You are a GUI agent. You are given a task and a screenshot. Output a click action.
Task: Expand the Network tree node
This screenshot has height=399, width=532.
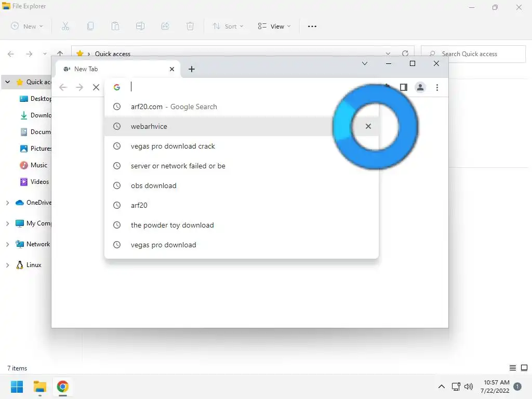click(x=7, y=244)
